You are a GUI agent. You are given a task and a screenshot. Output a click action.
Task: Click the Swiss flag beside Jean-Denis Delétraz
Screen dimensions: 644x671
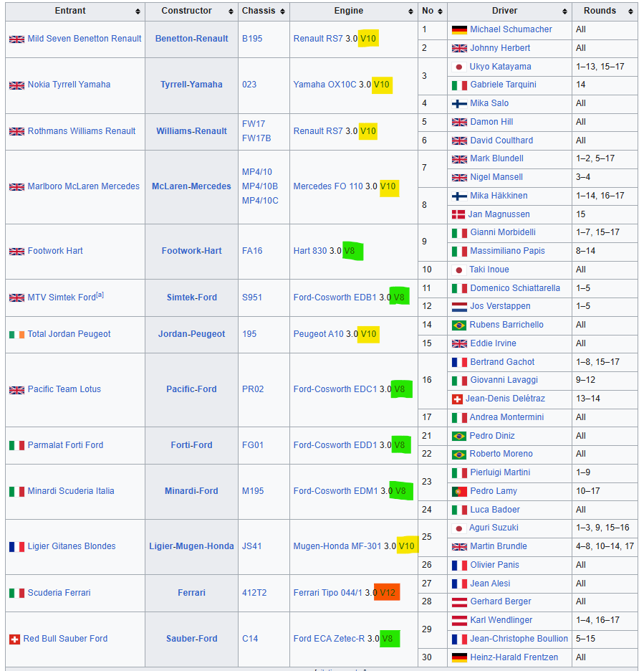click(x=457, y=399)
